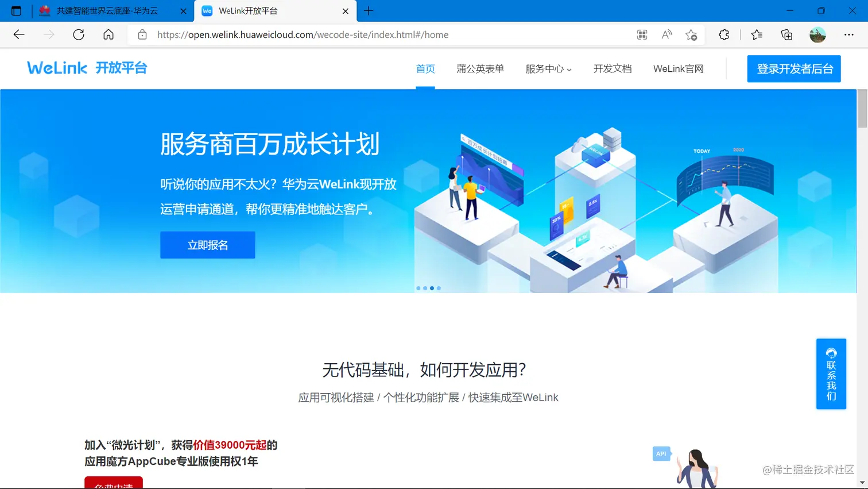Open the 首页 navigation item
The image size is (868, 489).
425,69
